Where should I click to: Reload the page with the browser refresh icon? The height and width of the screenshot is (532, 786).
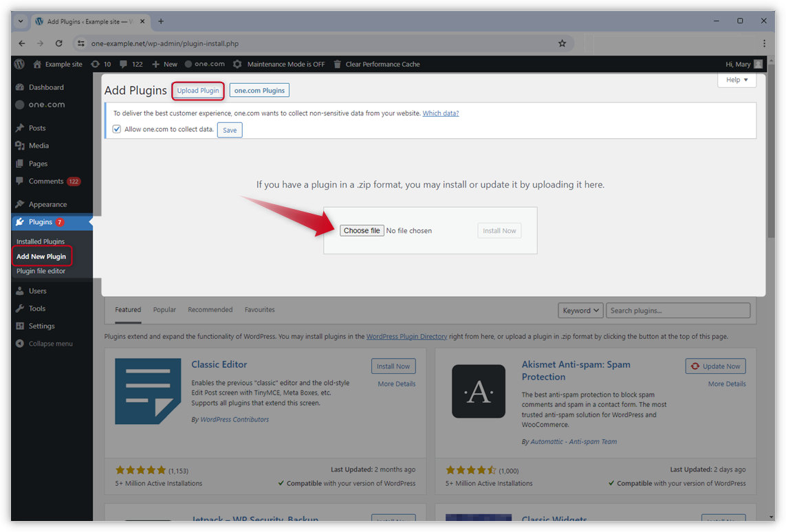click(58, 43)
